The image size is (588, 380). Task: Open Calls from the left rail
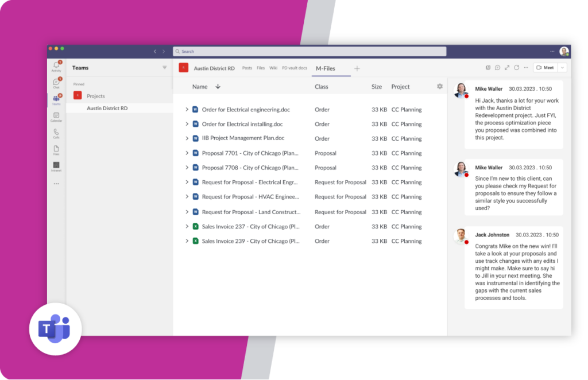56,133
